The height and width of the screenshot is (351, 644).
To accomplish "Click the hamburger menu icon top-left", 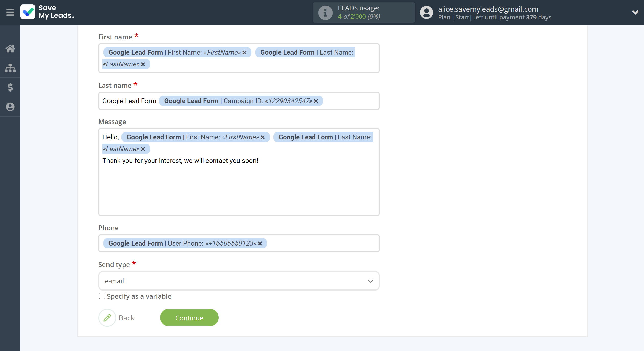I will pos(10,12).
